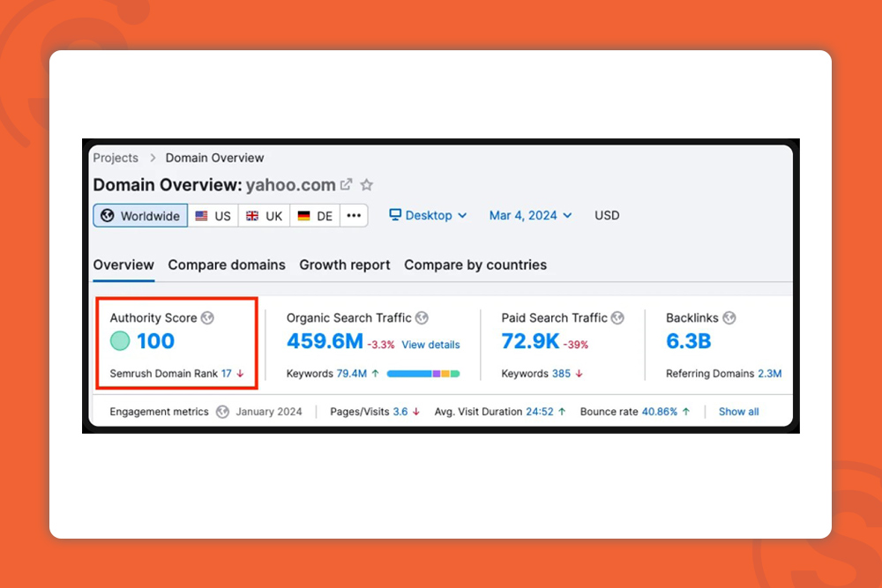Select the Worldwide database toggle
Screen dimensions: 882x588
(140, 216)
